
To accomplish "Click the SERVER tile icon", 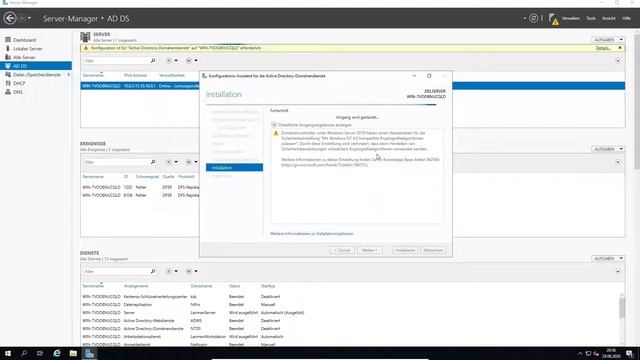I will click(85, 37).
